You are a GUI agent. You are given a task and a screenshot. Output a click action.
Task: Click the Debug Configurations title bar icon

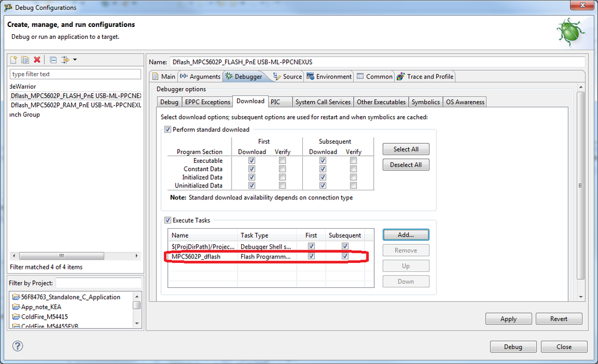click(8, 7)
